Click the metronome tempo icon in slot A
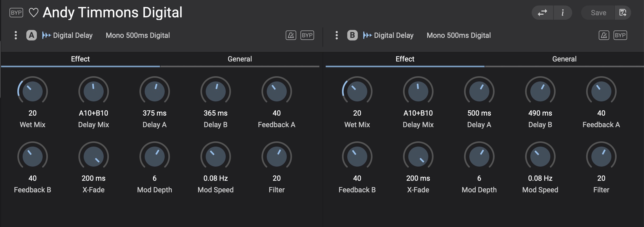 click(x=291, y=35)
